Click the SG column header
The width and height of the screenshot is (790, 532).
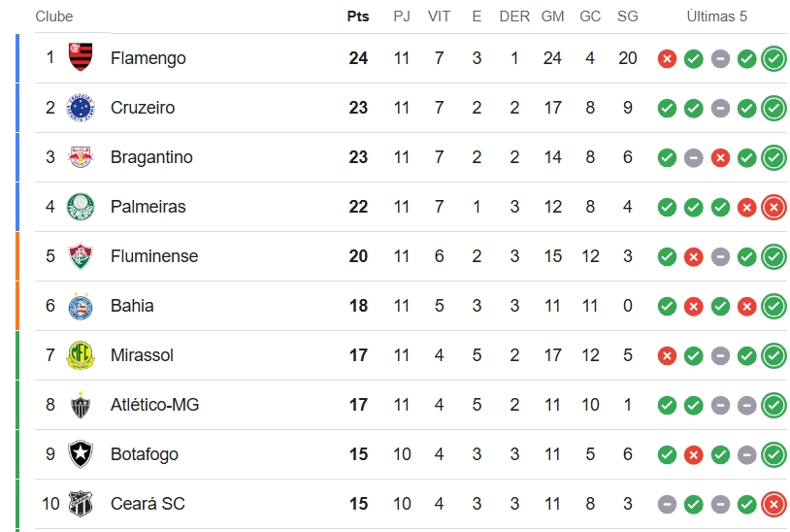[628, 17]
